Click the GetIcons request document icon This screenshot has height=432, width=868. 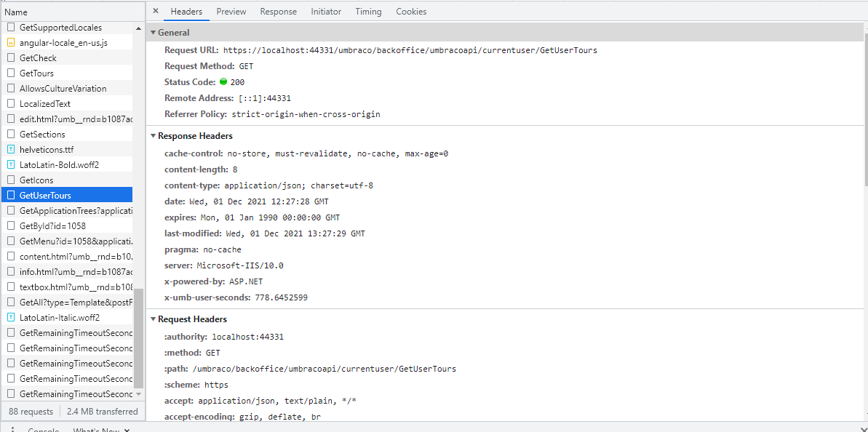(10, 180)
